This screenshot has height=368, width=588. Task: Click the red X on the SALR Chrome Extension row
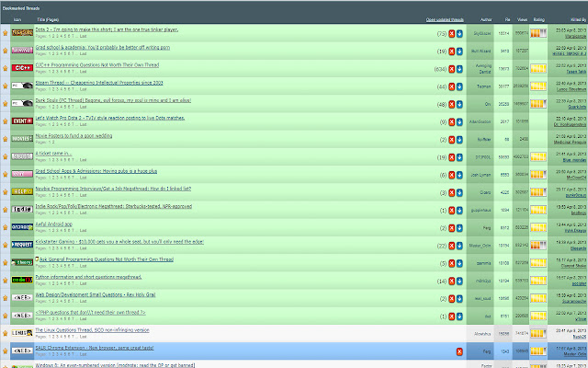pyautogui.click(x=458, y=351)
